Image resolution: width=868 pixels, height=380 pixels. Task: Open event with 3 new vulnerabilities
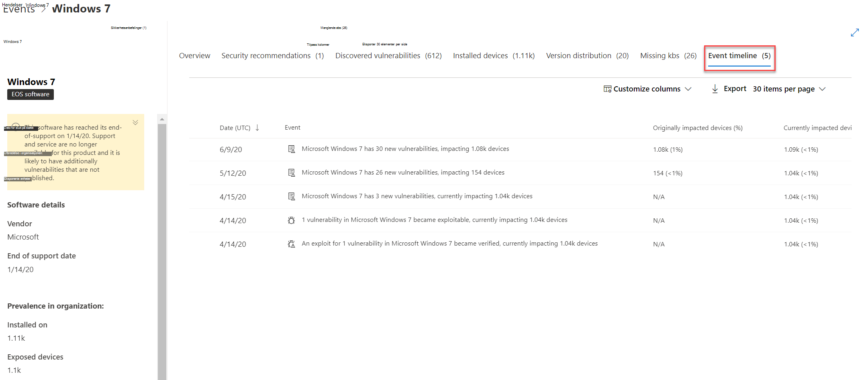click(417, 196)
